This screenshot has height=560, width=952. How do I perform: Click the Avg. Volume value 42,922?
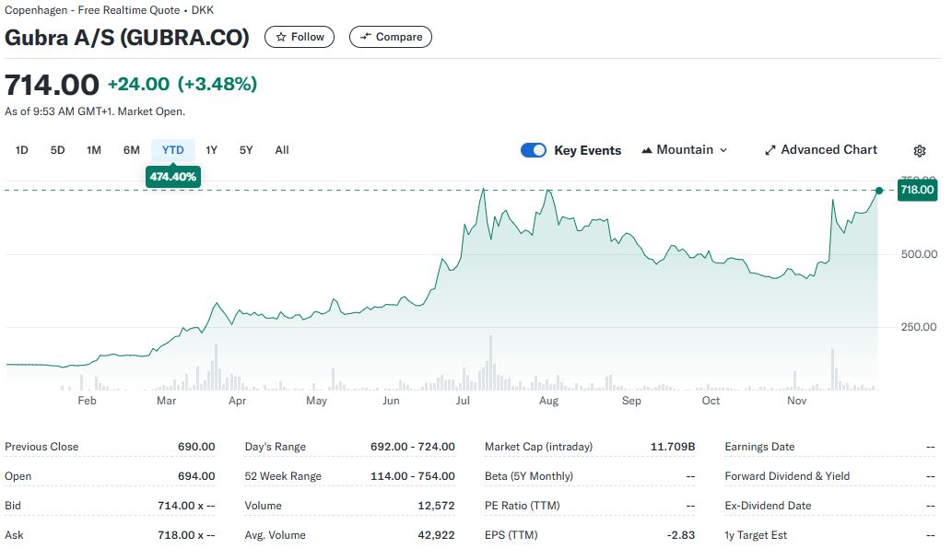point(436,535)
